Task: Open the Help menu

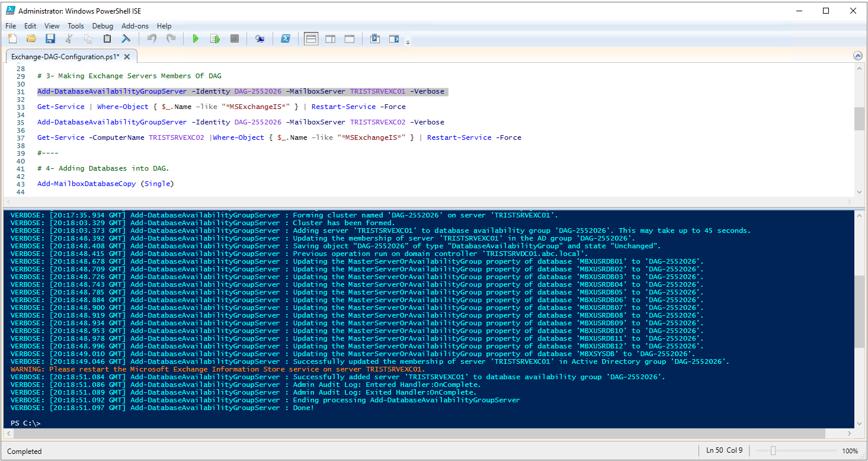Action: (x=164, y=25)
